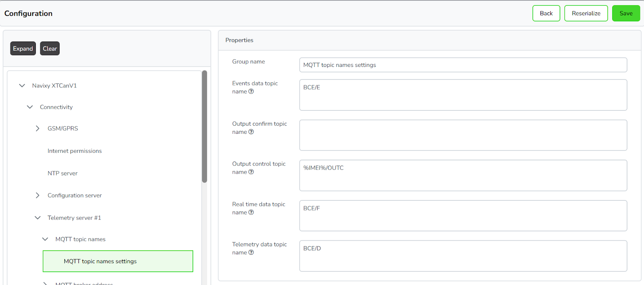Collapse the MQTT topic names node
Image resolution: width=644 pixels, height=285 pixels.
[45, 239]
